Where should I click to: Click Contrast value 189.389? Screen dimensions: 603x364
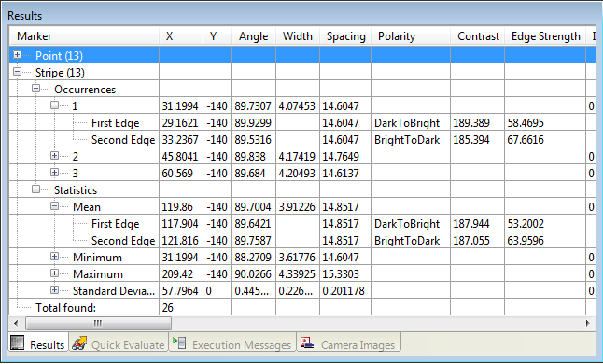pos(471,123)
